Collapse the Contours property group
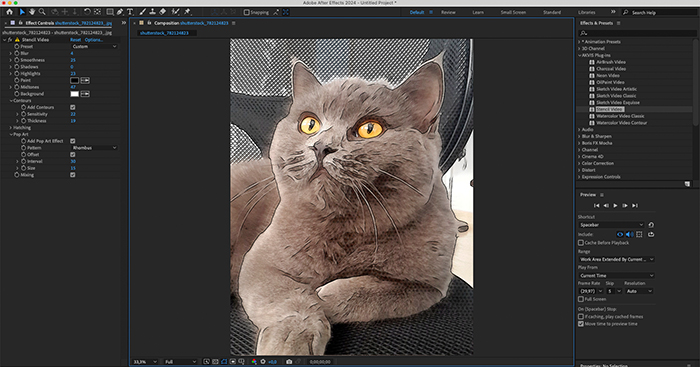The image size is (700, 367). pos(11,100)
